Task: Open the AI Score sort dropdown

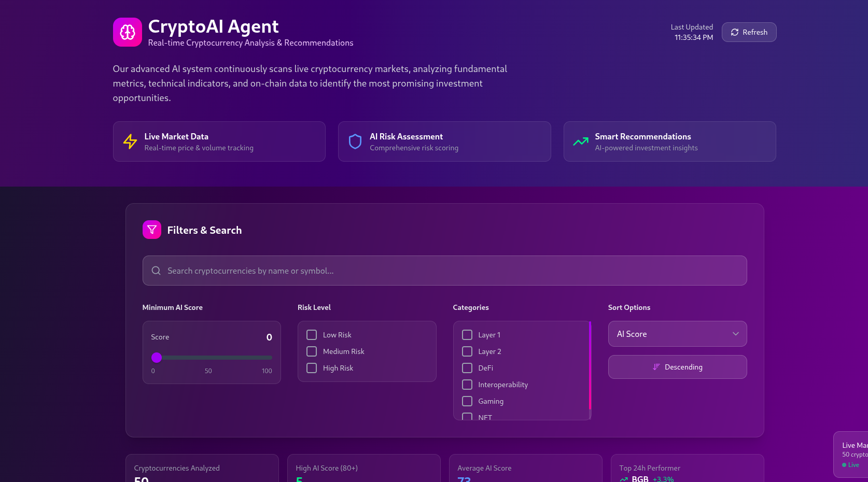Action: 677,334
